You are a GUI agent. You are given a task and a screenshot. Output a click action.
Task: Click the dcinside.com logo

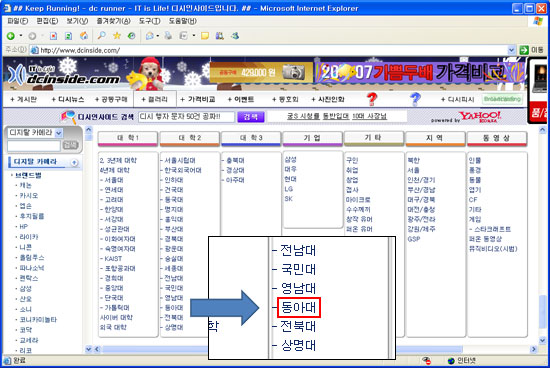(x=64, y=75)
